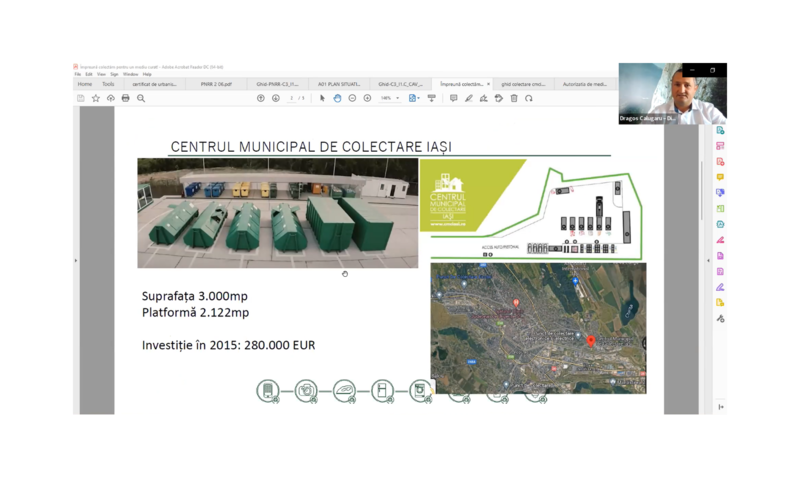Zoom out with the minus circle
Image resolution: width=800 pixels, height=477 pixels.
[352, 98]
